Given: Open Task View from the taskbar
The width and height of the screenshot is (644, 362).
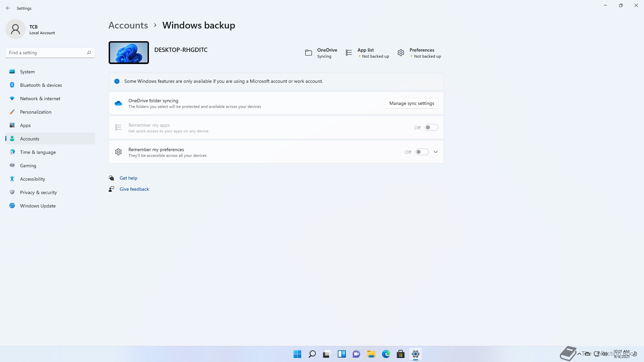Looking at the screenshot, I should 327,354.
